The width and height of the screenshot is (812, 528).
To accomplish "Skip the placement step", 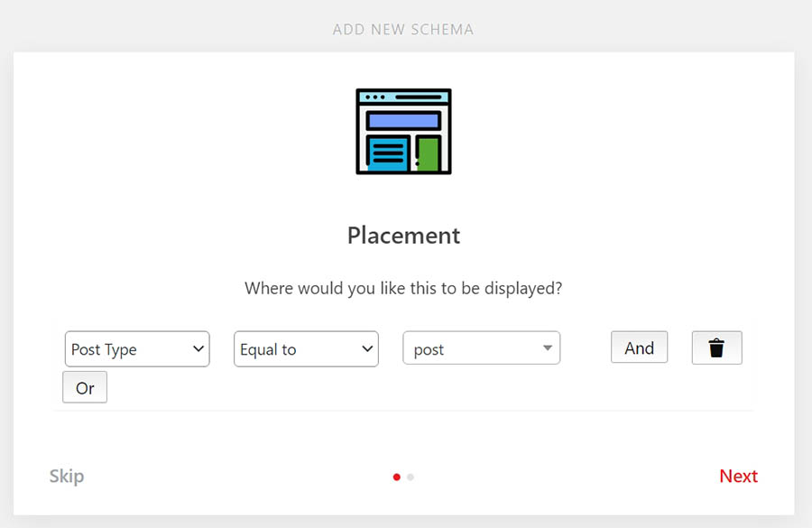I will pyautogui.click(x=67, y=476).
